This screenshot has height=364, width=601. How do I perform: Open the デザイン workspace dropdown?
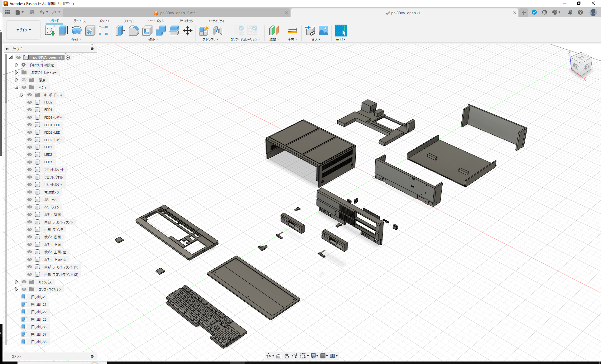[23, 30]
